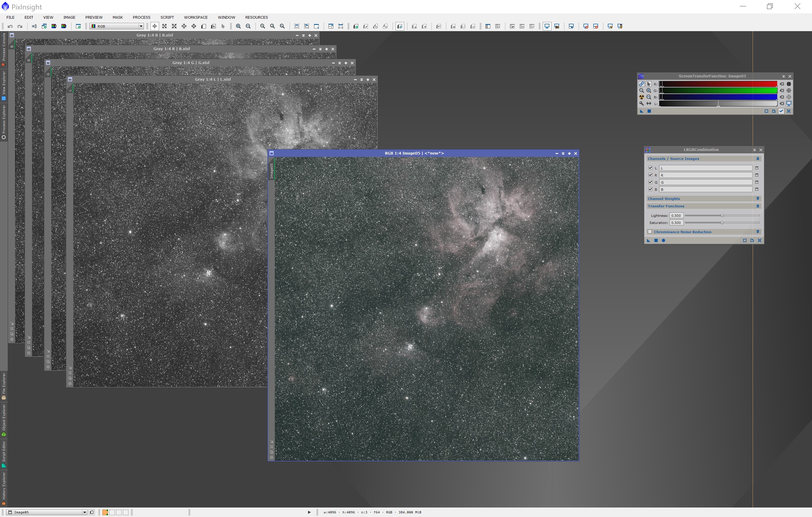Adjust the Lightness slider handle
This screenshot has width=812, height=517.
click(722, 215)
